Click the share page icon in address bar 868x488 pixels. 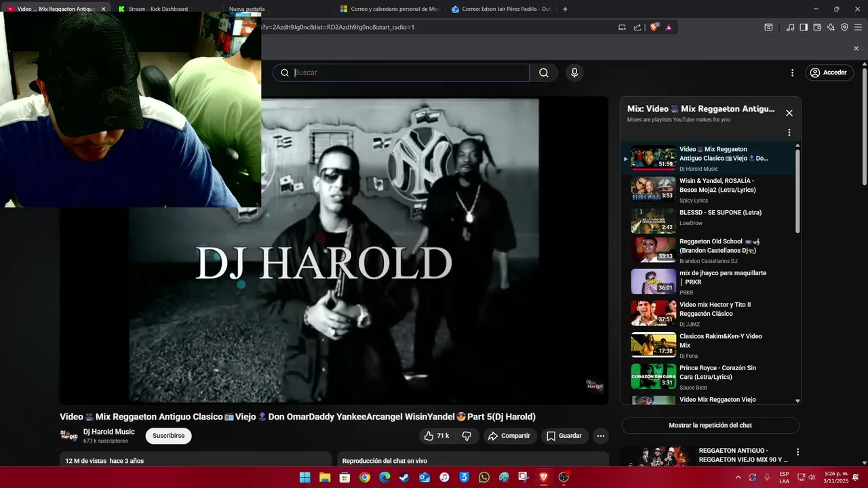coord(637,27)
